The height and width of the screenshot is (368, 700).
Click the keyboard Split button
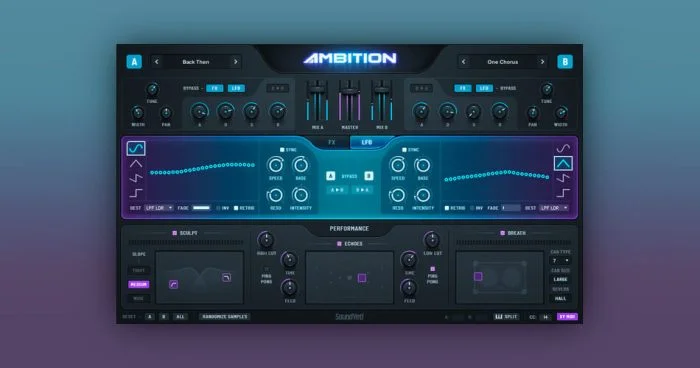(506, 317)
